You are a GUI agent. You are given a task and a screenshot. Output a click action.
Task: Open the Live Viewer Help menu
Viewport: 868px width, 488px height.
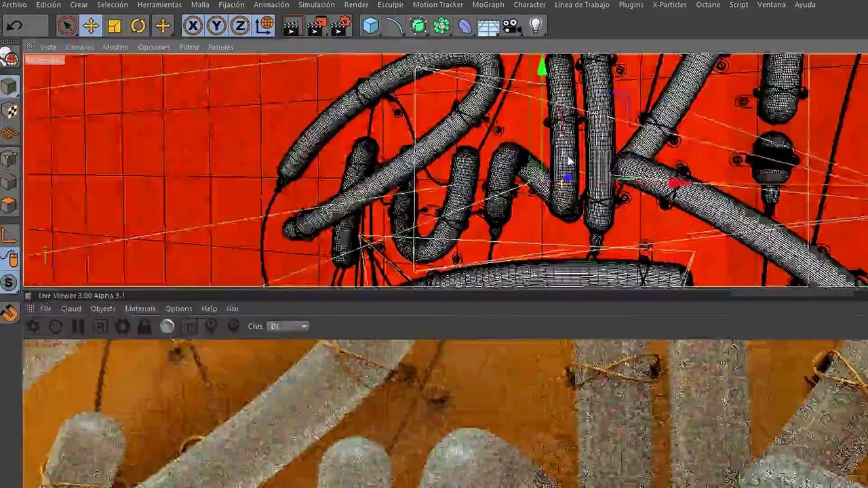click(209, 309)
